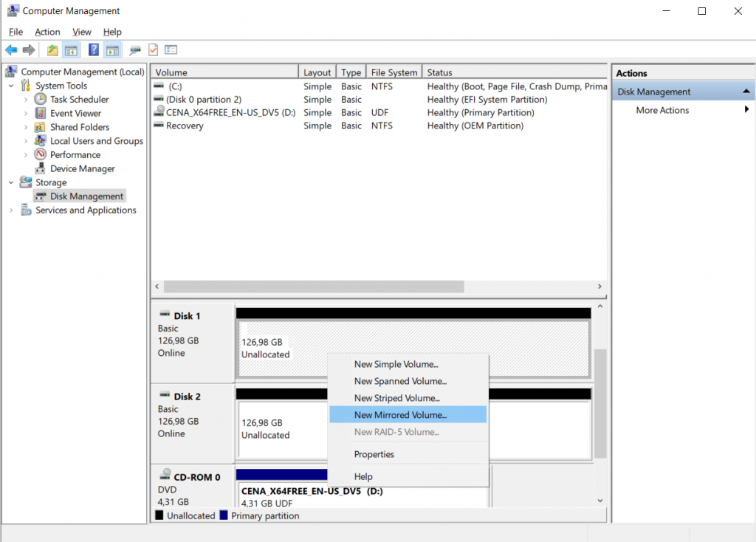Image resolution: width=756 pixels, height=542 pixels.
Task: Click the disc icon of the CENA_X64FREE volume row
Action: 159,112
